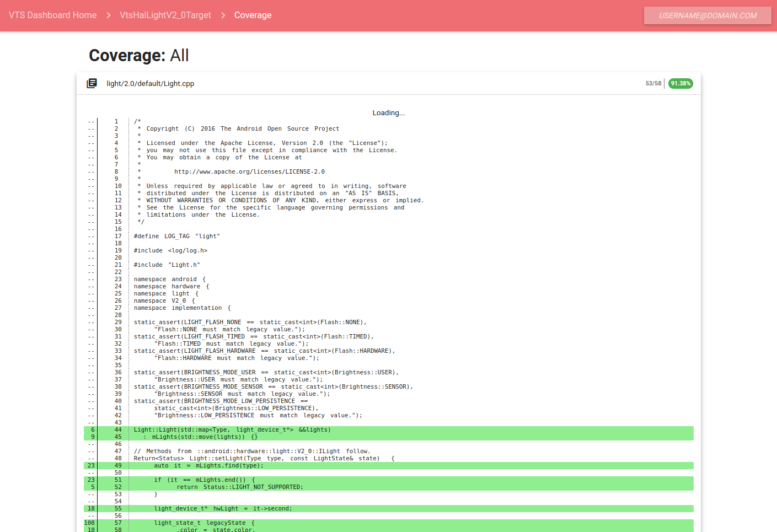Click the highlighted Light::Light constructor line
Image resolution: width=777 pixels, height=532 pixels.
(232, 430)
